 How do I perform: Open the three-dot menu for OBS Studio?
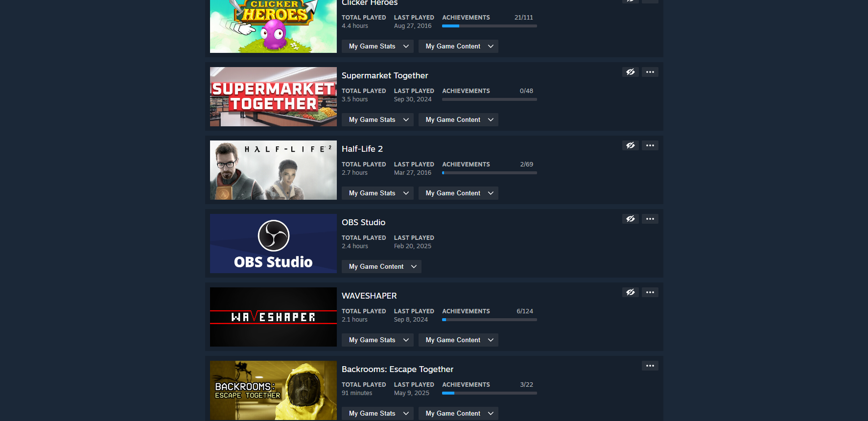point(650,219)
